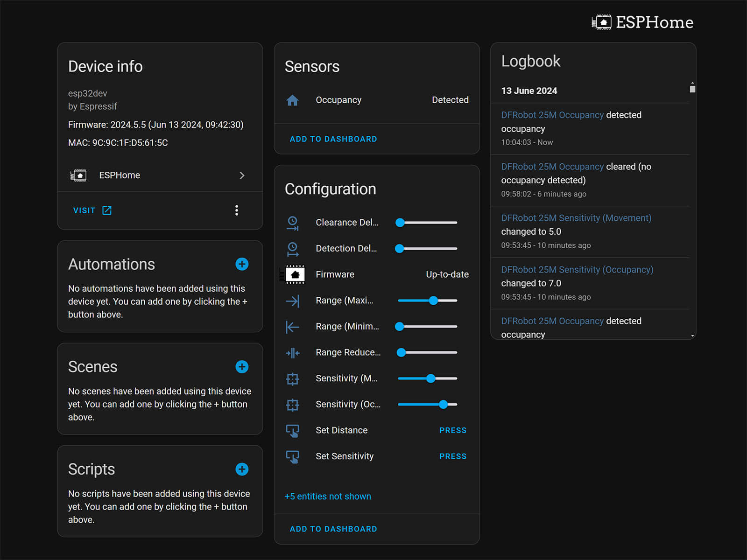Click the Set Distance gesture icon

(x=293, y=431)
